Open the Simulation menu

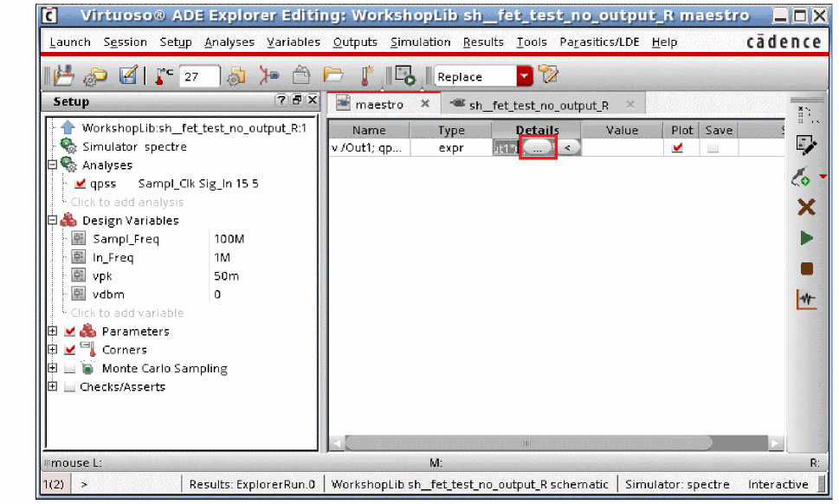420,42
